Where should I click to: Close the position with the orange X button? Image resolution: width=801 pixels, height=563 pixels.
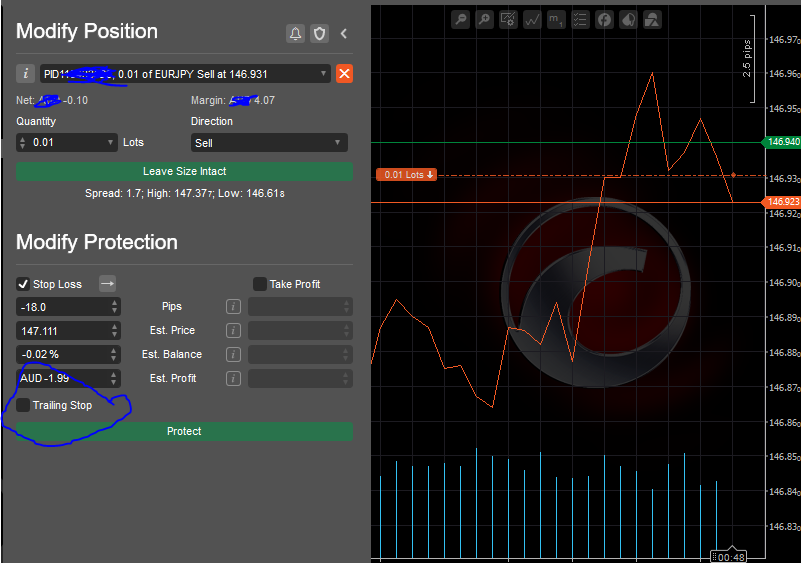(x=344, y=74)
